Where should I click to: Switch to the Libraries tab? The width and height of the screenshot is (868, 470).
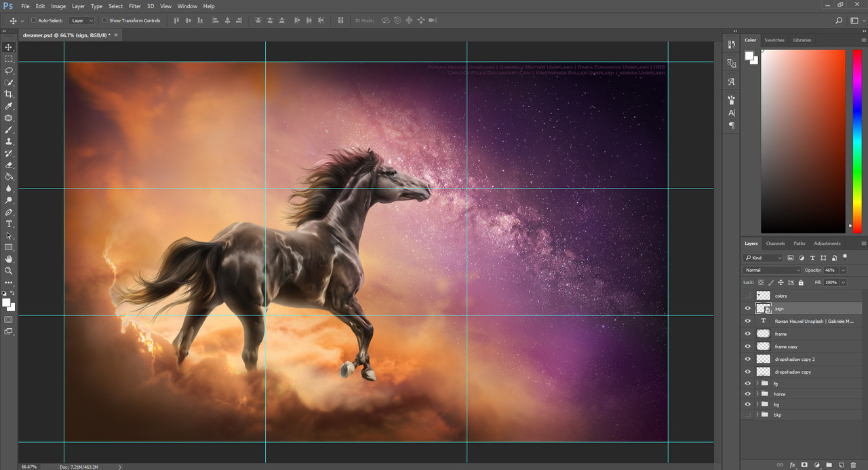coord(802,40)
